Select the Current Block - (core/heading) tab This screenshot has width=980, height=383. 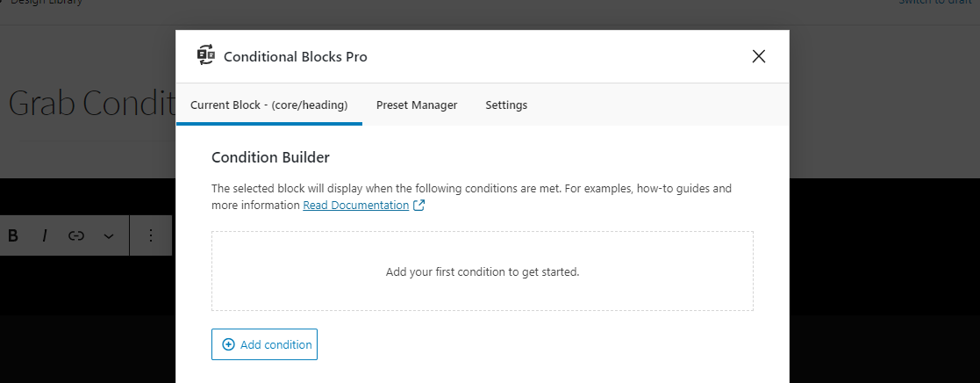(268, 105)
